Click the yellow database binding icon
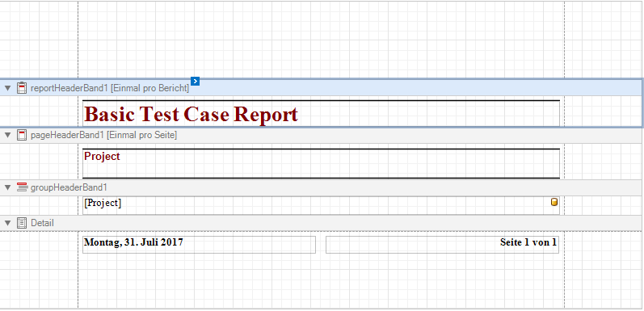The height and width of the screenshot is (311, 644). (554, 202)
